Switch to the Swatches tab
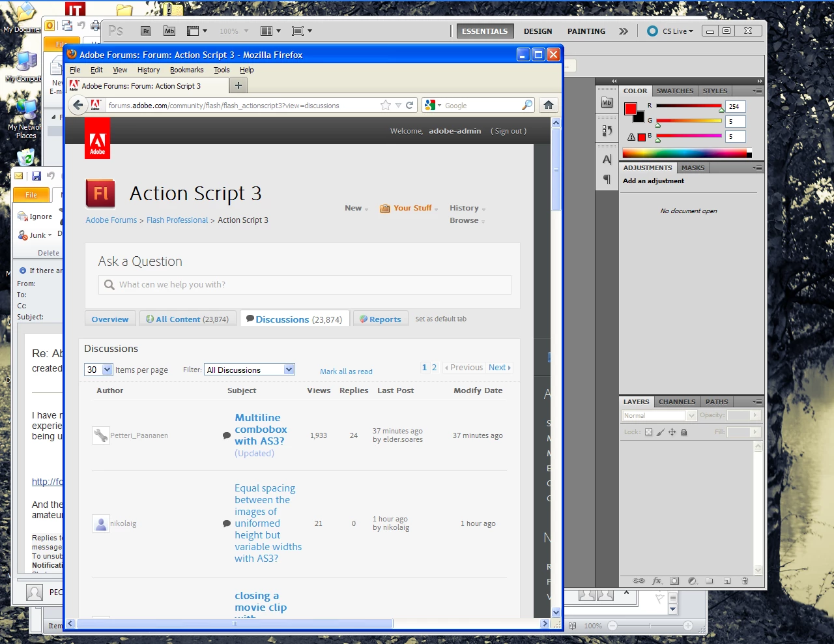 [x=675, y=91]
